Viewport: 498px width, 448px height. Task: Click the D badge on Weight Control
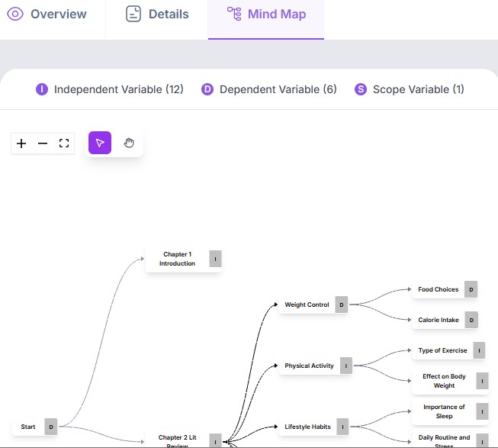[x=342, y=305]
